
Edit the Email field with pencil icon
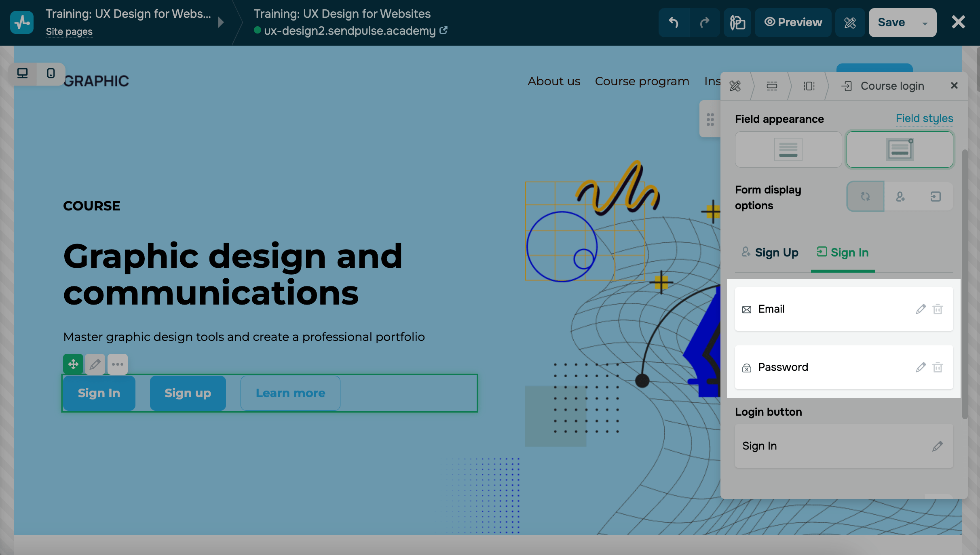921,309
